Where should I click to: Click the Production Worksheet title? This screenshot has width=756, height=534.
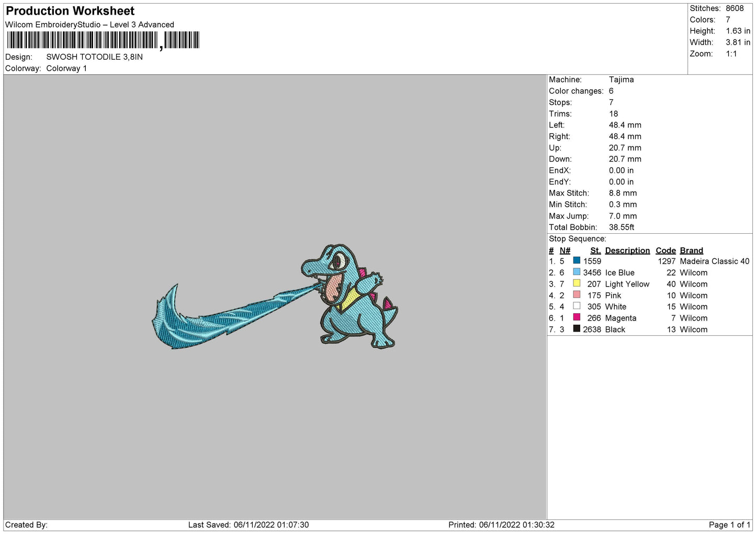[x=70, y=11]
